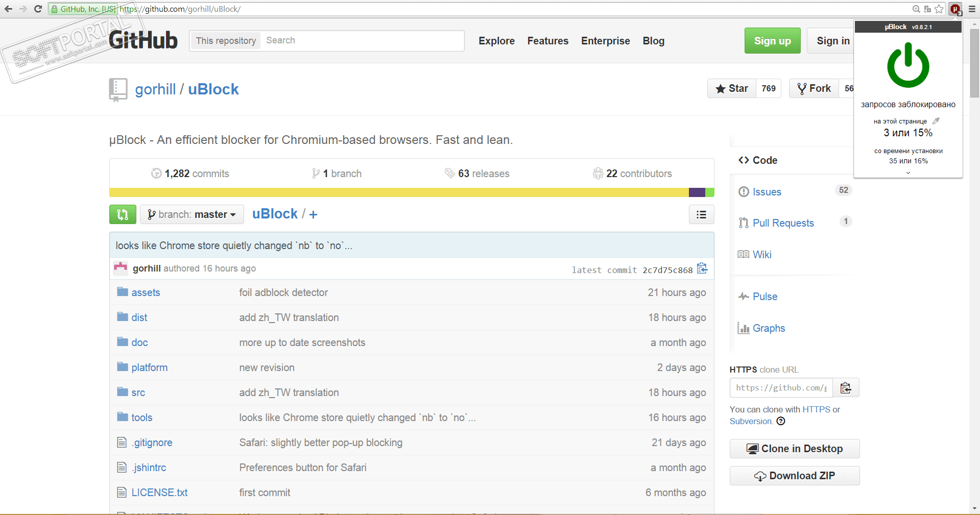Copy the latest commit SHA with the clipboard icon
This screenshot has height=515, width=980.
702,268
